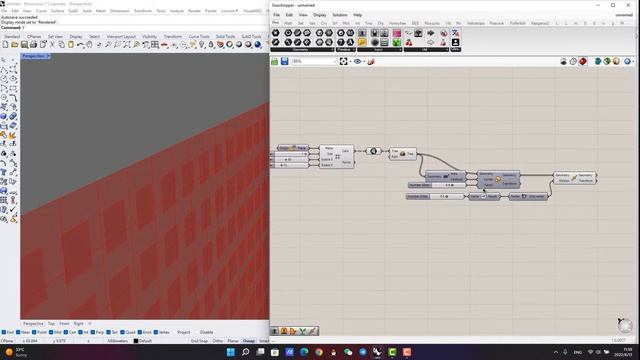Toggle the Point osnap checkbox
Screen dimensions: 640x360
coord(34,332)
